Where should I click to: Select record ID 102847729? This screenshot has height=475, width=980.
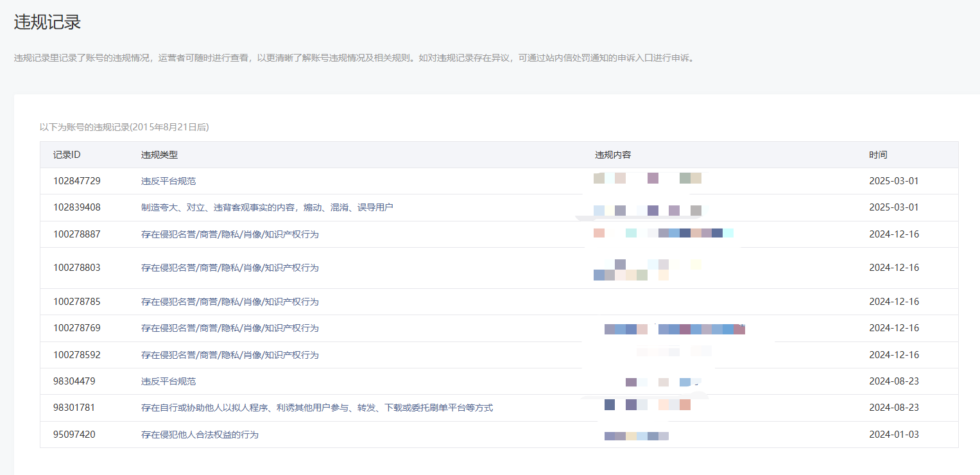(77, 181)
